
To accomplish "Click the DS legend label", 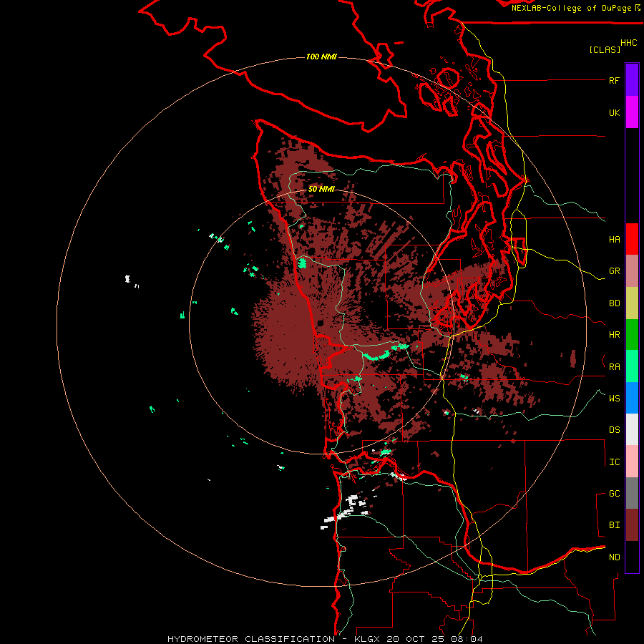I will (614, 430).
